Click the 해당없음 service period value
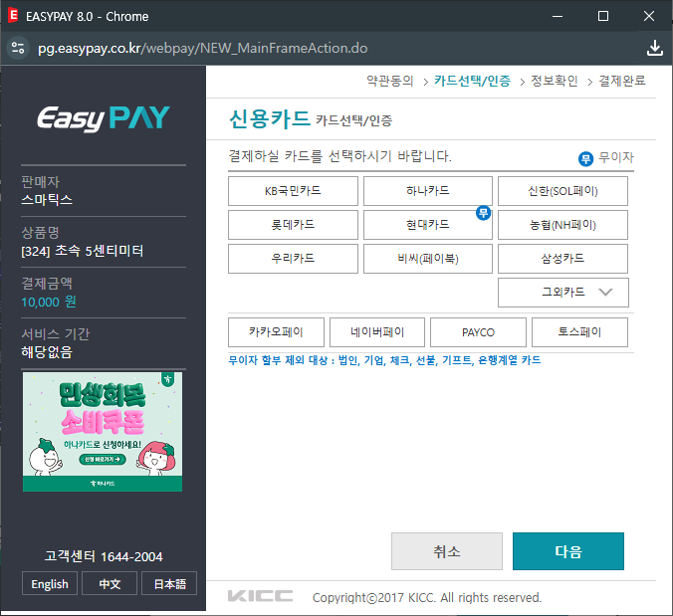673x616 pixels. [47, 352]
